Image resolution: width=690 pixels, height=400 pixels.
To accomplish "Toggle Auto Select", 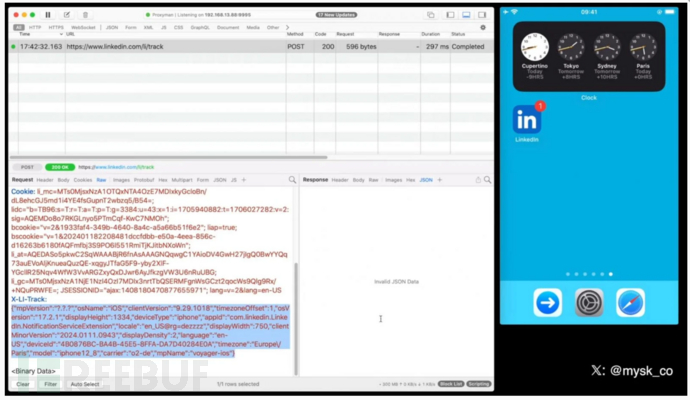I will 85,384.
